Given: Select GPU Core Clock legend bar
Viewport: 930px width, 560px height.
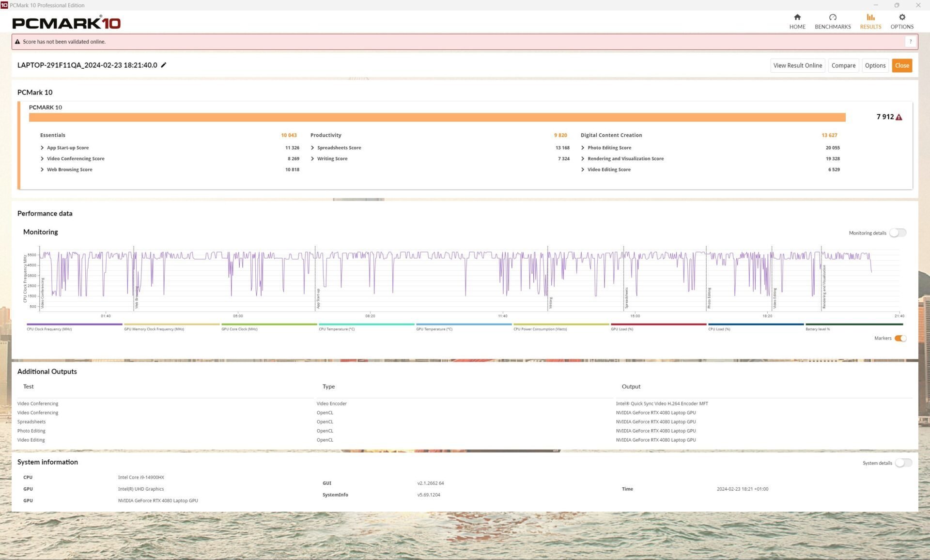Looking at the screenshot, I should tap(269, 324).
